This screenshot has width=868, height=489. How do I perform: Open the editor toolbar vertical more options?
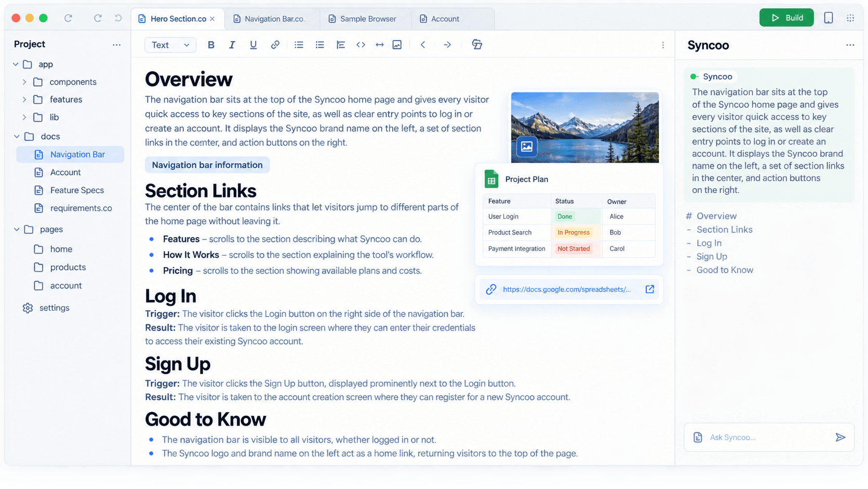tap(663, 45)
